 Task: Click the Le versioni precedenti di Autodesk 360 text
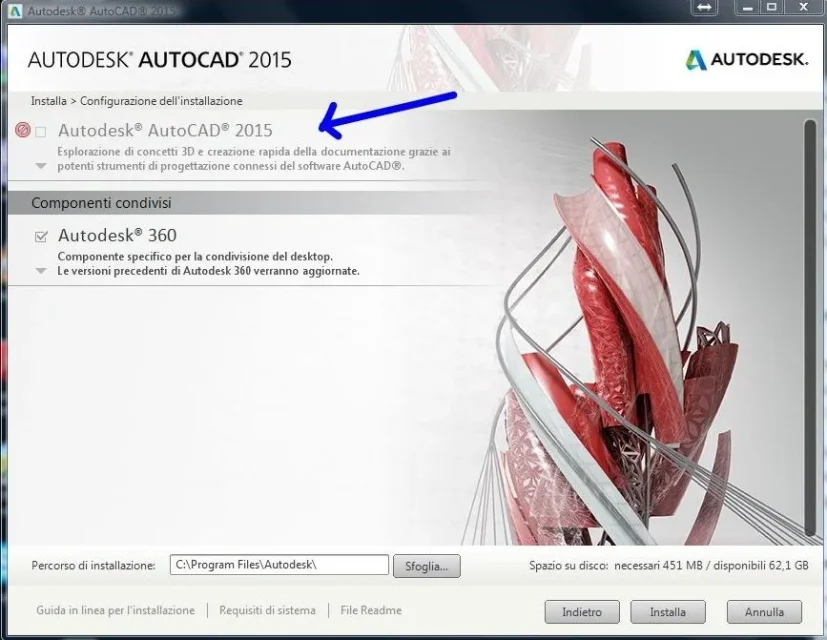click(x=208, y=271)
